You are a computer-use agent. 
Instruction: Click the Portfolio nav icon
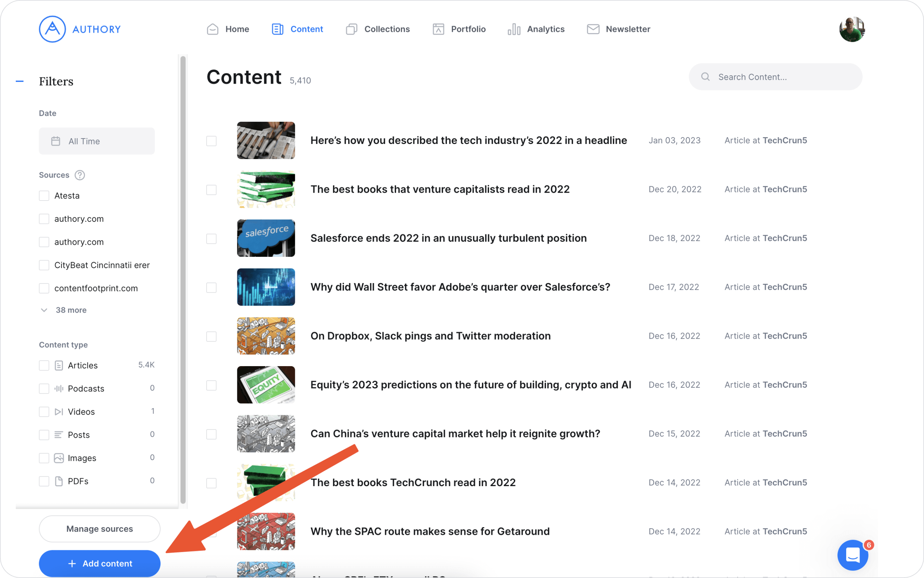[438, 29]
